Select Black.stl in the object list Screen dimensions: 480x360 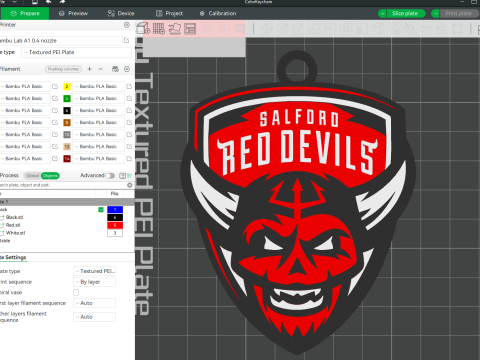14,217
